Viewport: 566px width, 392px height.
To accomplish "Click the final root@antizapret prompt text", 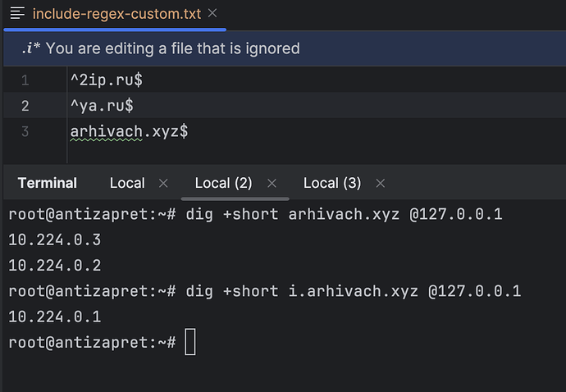I will pyautogui.click(x=92, y=342).
